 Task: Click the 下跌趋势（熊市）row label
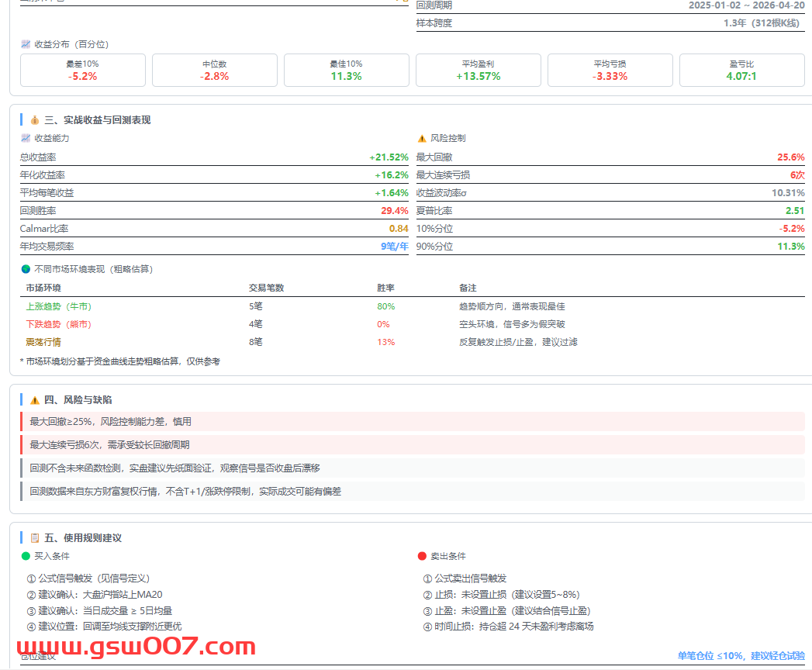[x=58, y=324]
